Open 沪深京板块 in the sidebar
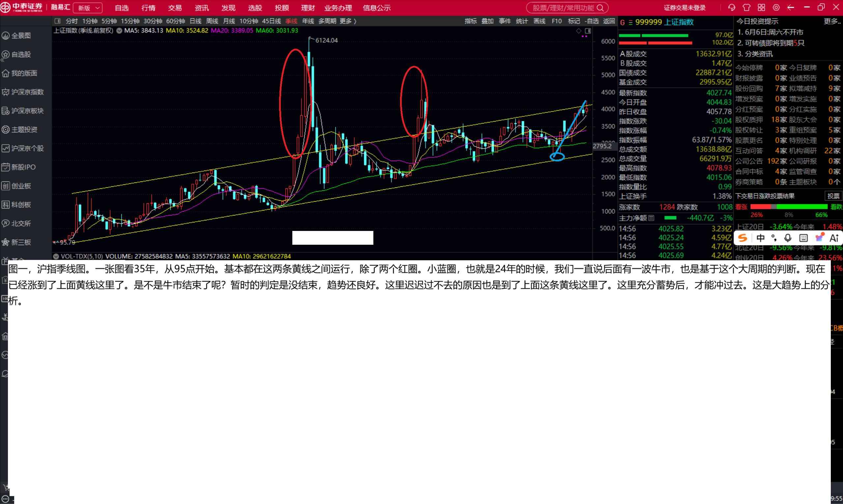843x504 pixels. (23, 111)
